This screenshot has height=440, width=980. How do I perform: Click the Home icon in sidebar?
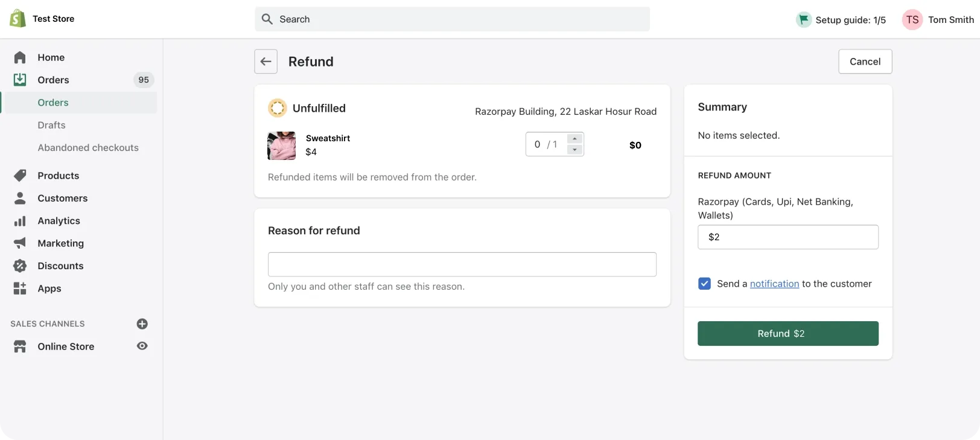coord(20,57)
